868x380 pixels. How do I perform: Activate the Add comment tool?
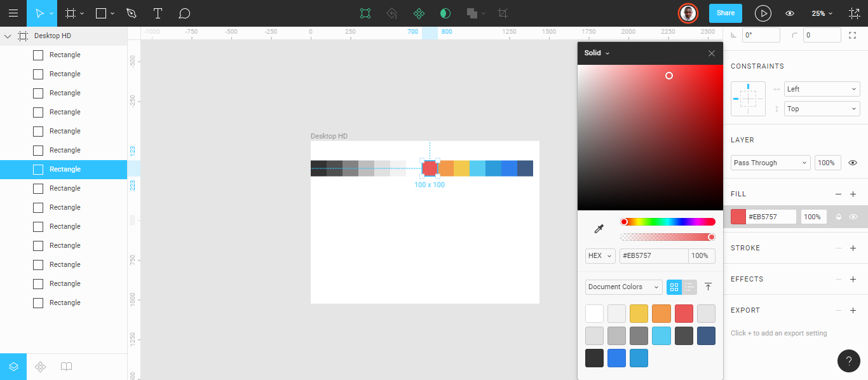tap(184, 13)
